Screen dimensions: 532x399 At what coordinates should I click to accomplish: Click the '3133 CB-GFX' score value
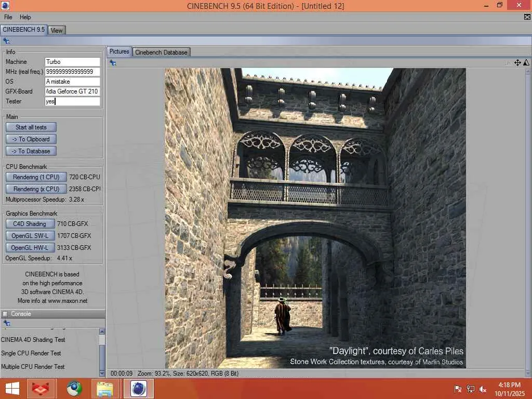click(x=74, y=248)
